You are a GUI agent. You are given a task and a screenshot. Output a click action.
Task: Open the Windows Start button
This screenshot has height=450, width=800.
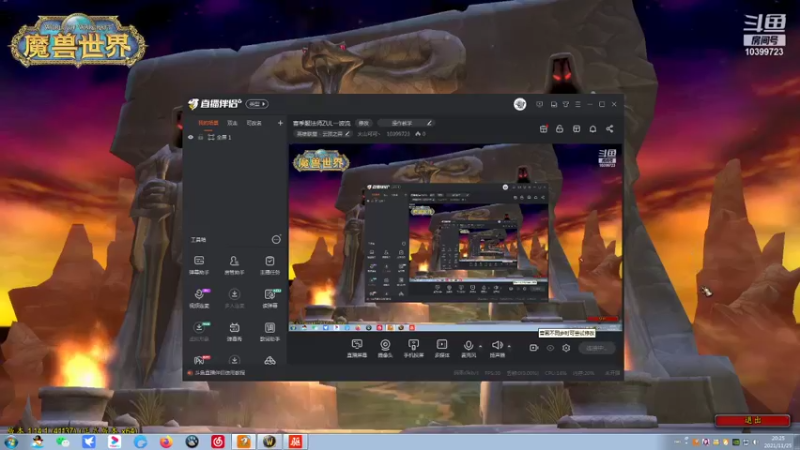point(11,442)
